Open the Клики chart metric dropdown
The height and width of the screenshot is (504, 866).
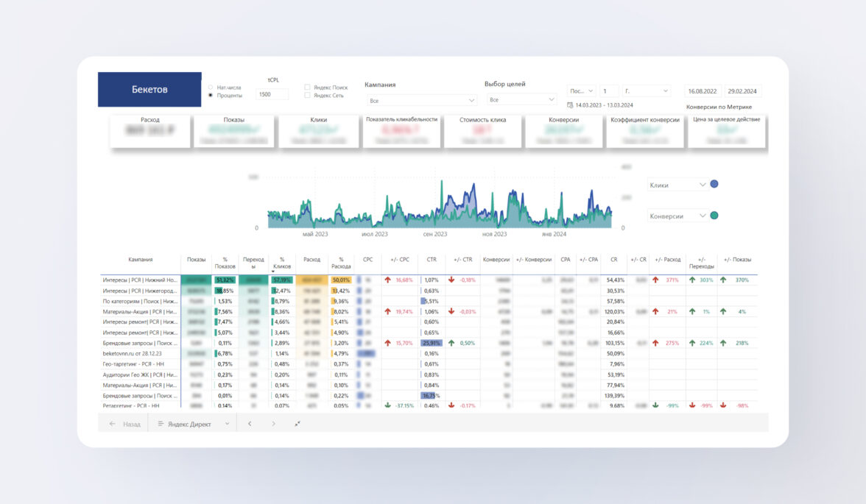(x=676, y=185)
